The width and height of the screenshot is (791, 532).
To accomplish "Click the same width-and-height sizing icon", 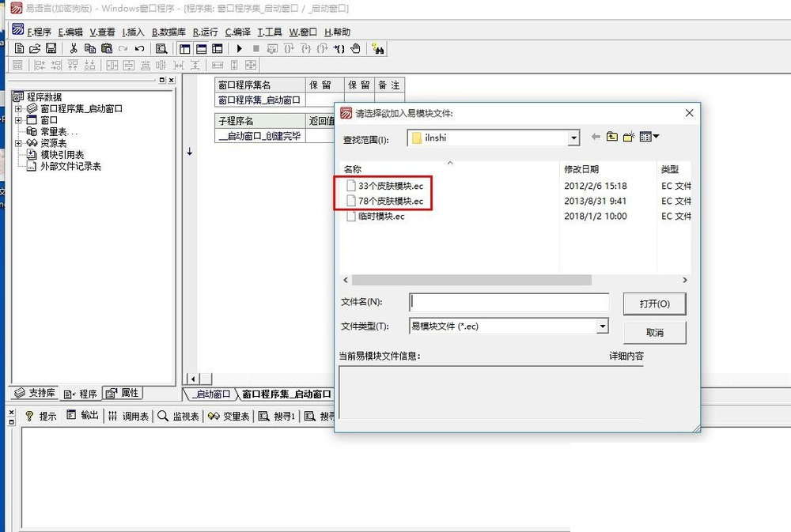I will coord(251,65).
